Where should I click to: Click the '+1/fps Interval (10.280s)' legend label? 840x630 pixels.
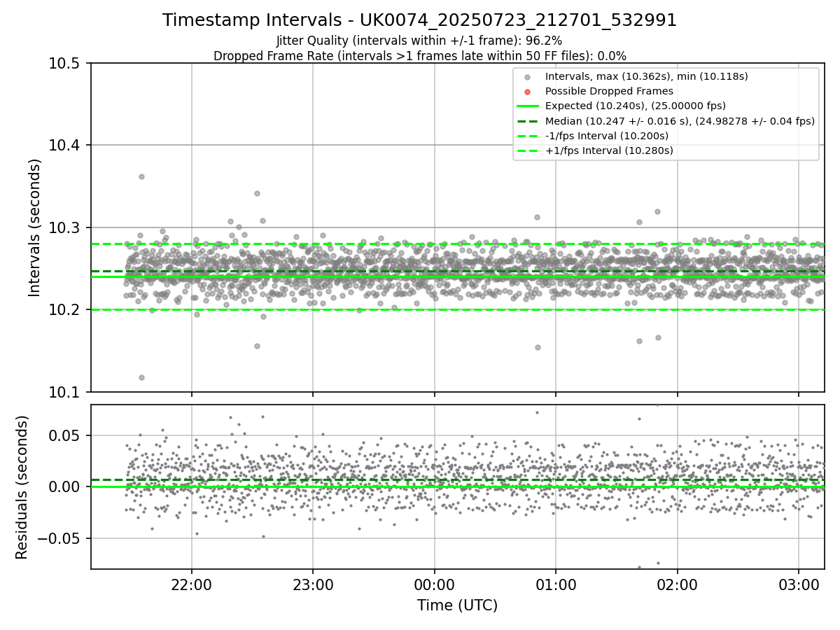[x=609, y=150]
